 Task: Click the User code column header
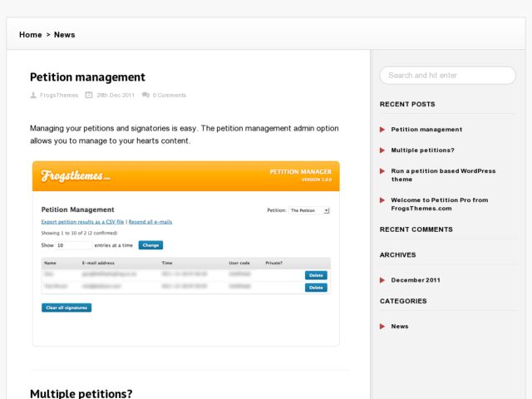point(239,263)
